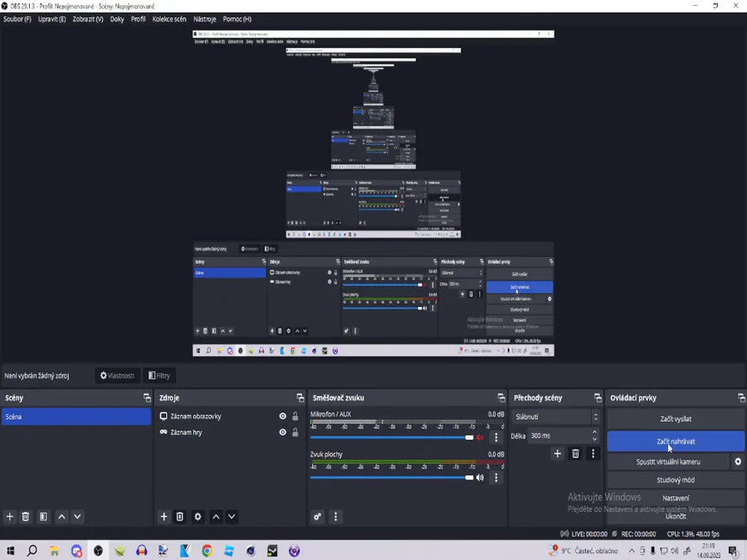Undock the Zdroje panel
This screenshot has width=747, height=560.
pyautogui.click(x=300, y=397)
